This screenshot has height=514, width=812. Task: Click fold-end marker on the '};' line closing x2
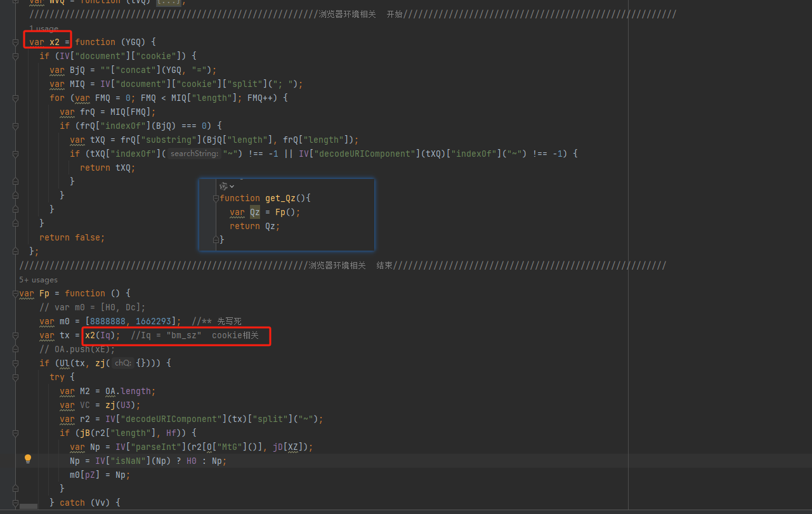(x=15, y=251)
